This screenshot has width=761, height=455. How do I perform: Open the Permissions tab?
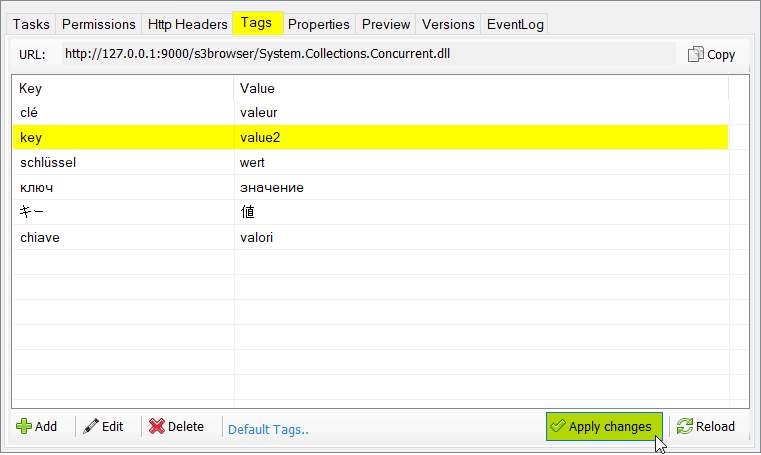[x=99, y=24]
